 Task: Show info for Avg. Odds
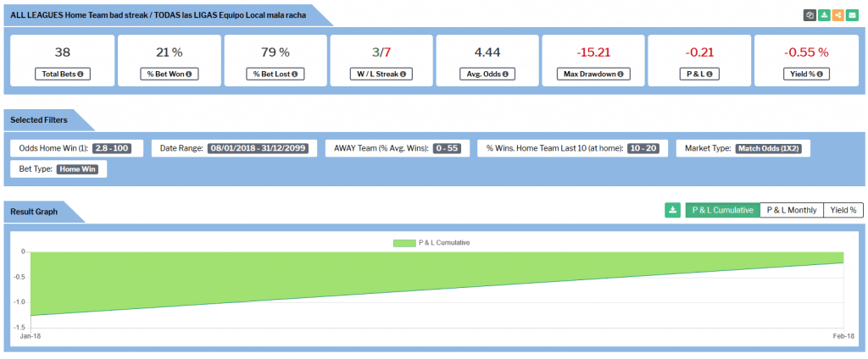(506, 75)
